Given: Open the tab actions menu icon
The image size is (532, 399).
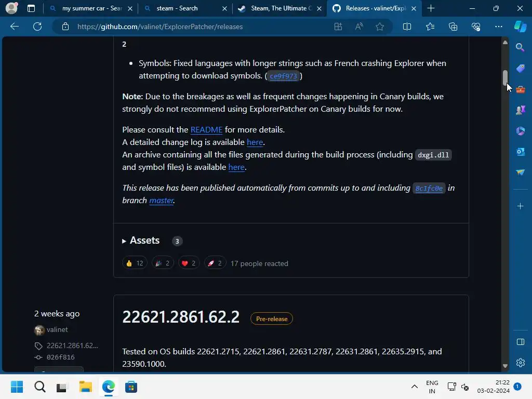Looking at the screenshot, I should click(31, 8).
